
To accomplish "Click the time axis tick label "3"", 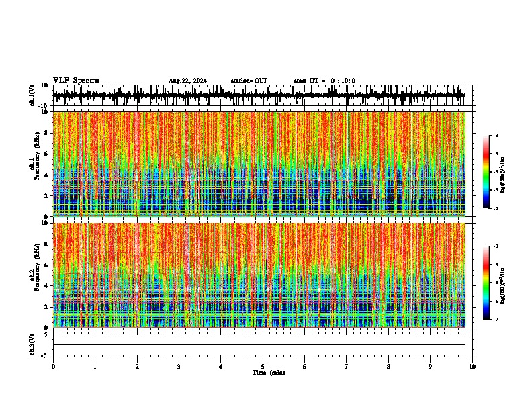I will tap(179, 367).
